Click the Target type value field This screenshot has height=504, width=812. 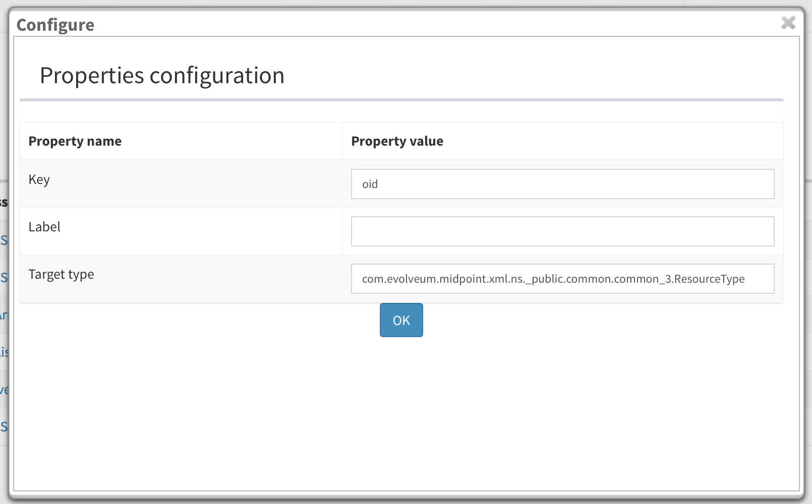pyautogui.click(x=562, y=279)
